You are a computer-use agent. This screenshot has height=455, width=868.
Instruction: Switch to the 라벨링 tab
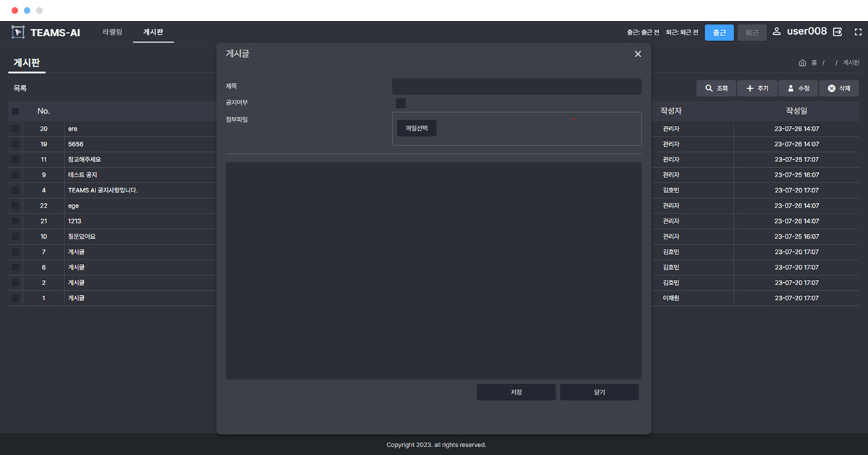(112, 33)
